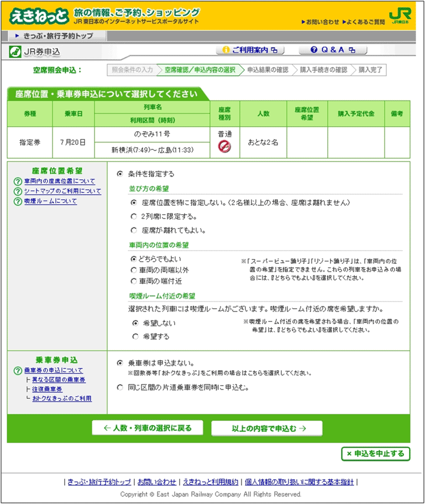Select 希望しない smoking room option

pyautogui.click(x=135, y=323)
